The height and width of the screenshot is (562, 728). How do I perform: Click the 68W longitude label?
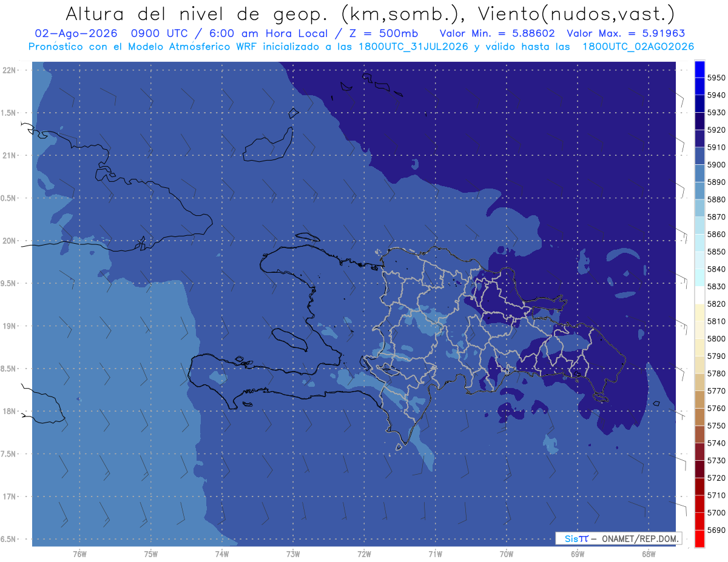649,554
